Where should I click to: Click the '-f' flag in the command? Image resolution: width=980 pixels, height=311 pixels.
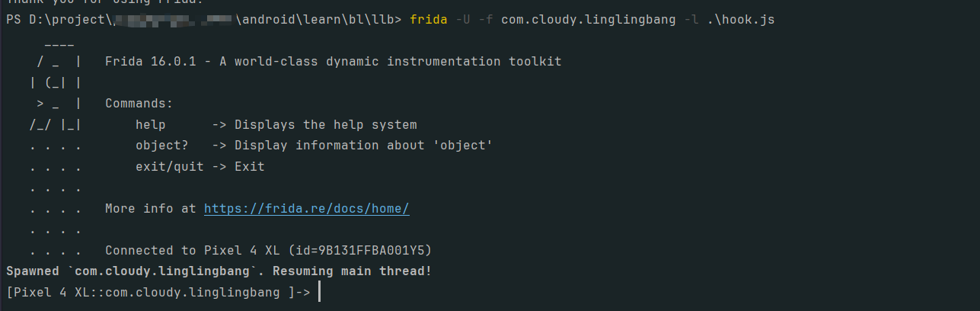(486, 19)
